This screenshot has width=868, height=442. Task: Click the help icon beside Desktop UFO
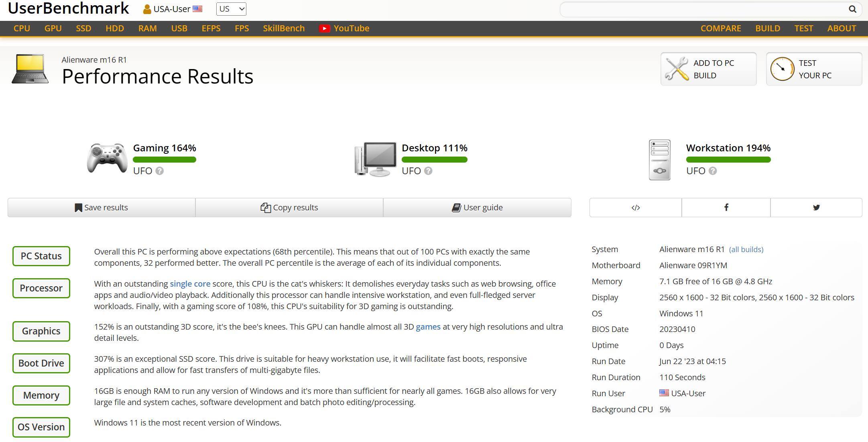[x=428, y=171]
